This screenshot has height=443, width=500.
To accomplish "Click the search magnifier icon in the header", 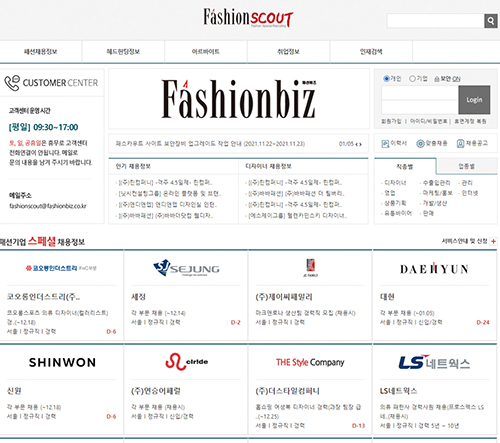I will tap(491, 21).
